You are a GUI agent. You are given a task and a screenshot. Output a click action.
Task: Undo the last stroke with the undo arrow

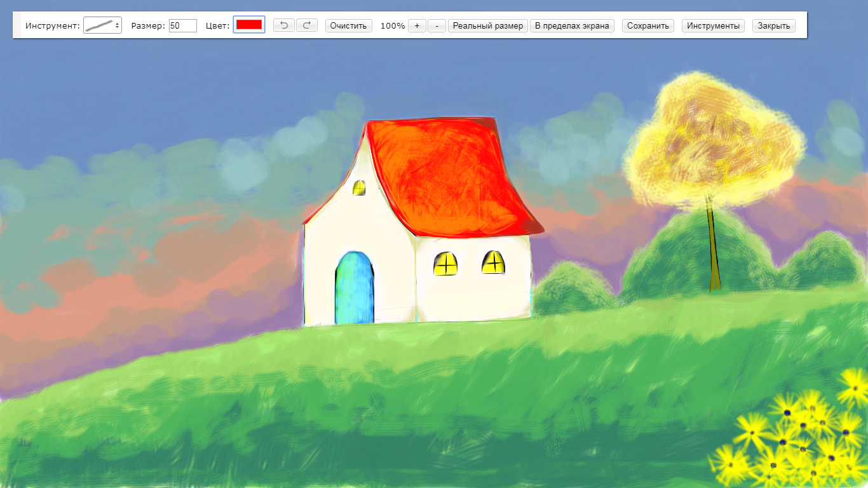pos(284,25)
